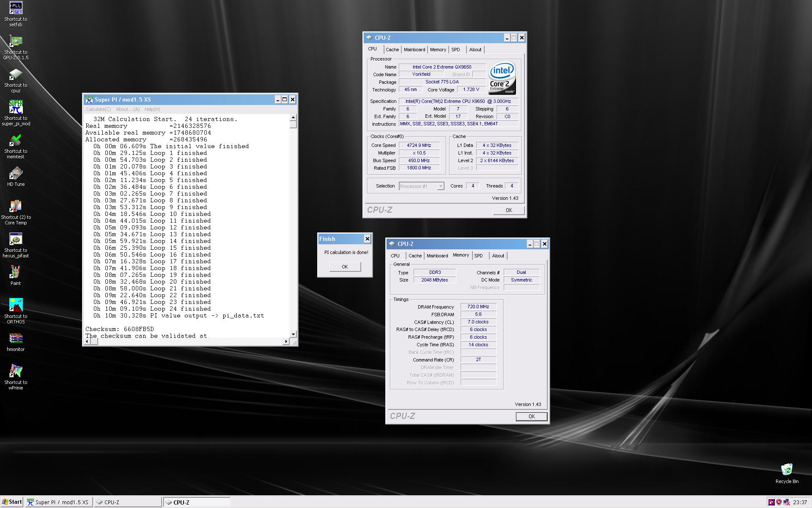The image size is (812, 508).
Task: Click the Intel Core 2 Extreme logo
Action: tap(502, 78)
